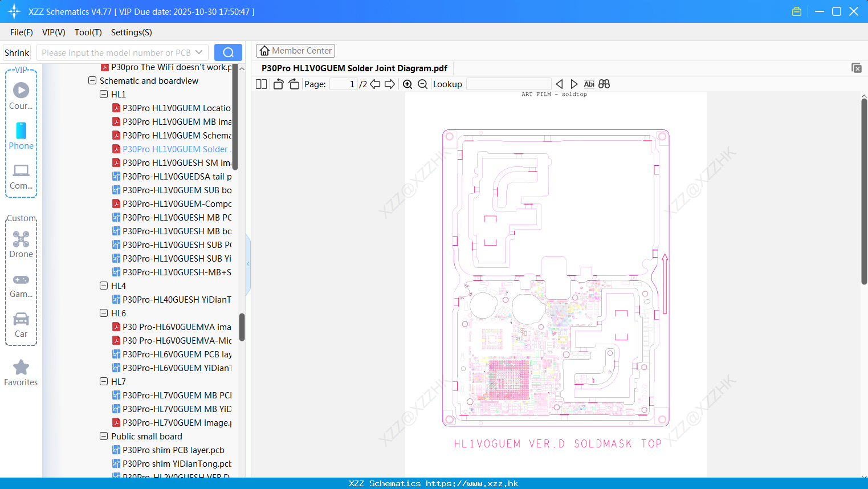Open P30Pro HL1V0GUESH SM image file
This screenshot has height=489, width=868.
172,163
